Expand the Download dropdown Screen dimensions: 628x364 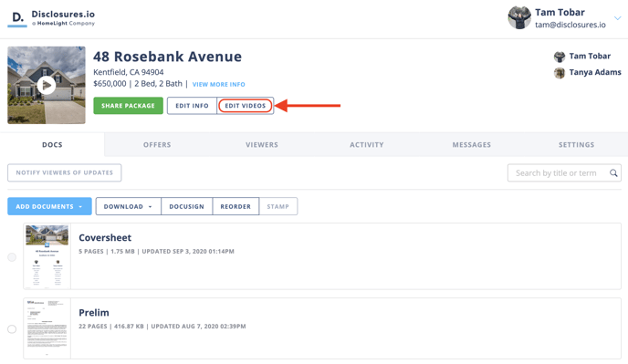pos(128,206)
